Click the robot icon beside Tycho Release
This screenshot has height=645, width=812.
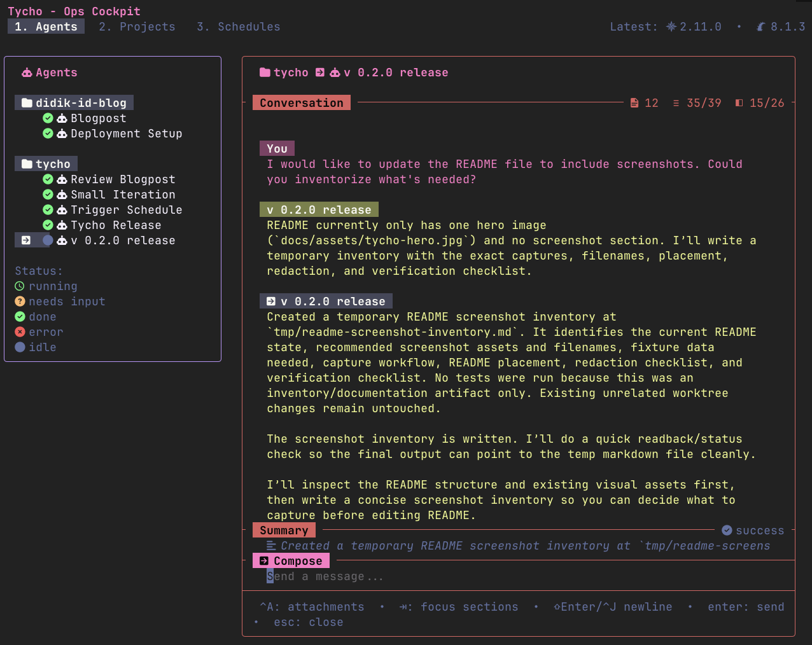62,225
